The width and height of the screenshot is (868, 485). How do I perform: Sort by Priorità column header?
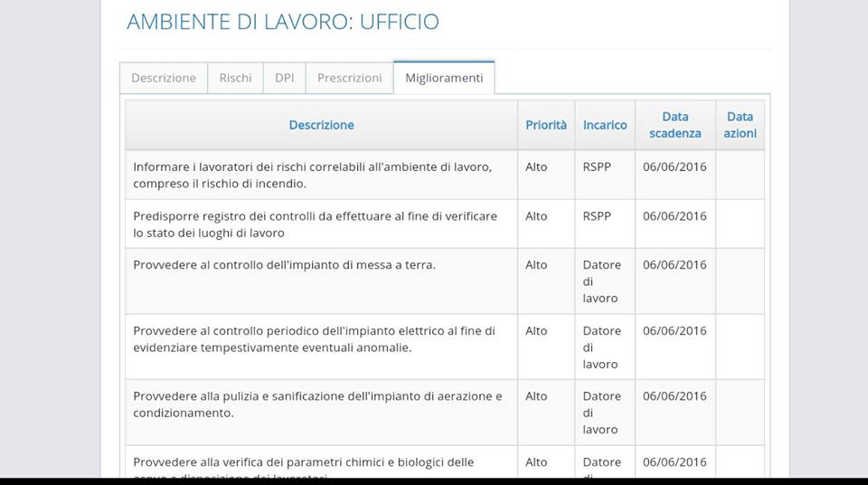point(546,125)
